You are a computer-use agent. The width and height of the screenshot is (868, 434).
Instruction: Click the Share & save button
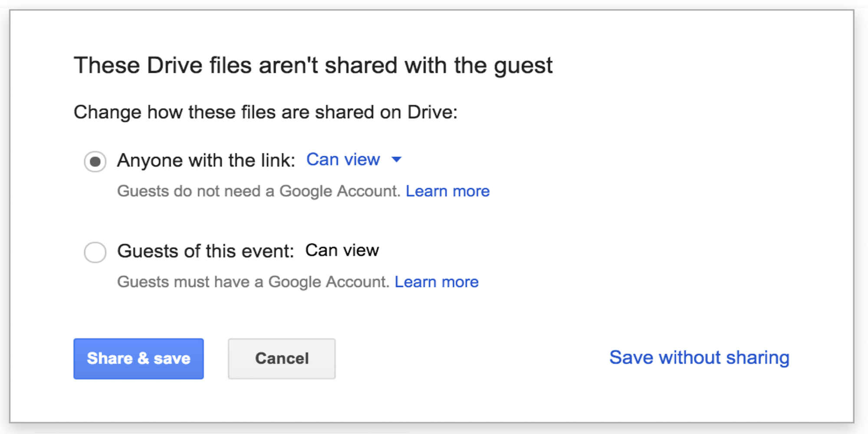point(138,358)
